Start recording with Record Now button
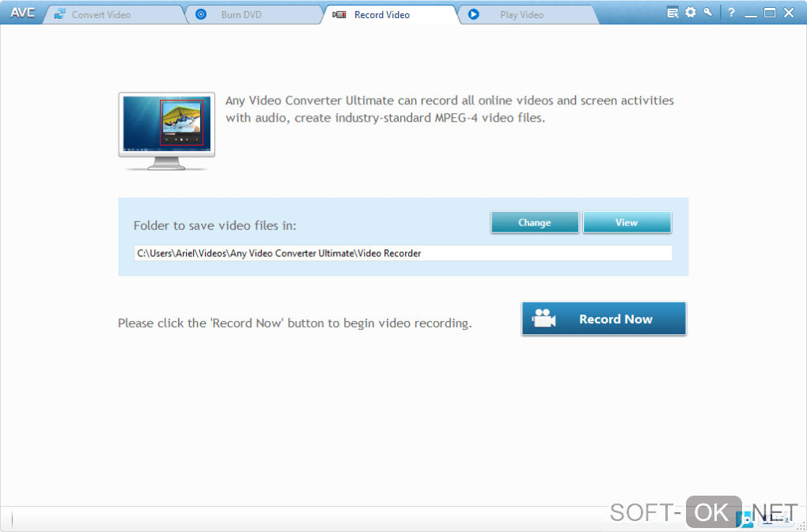 [x=604, y=319]
